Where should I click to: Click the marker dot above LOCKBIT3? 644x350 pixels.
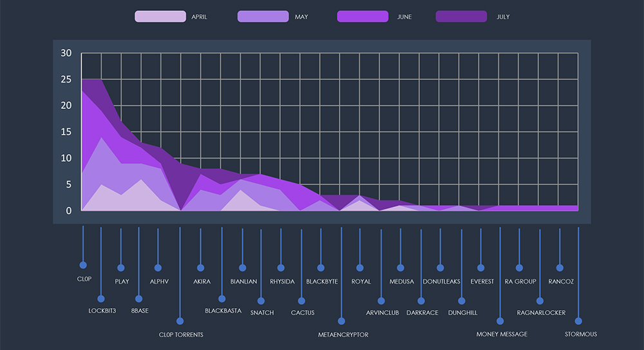click(x=101, y=298)
